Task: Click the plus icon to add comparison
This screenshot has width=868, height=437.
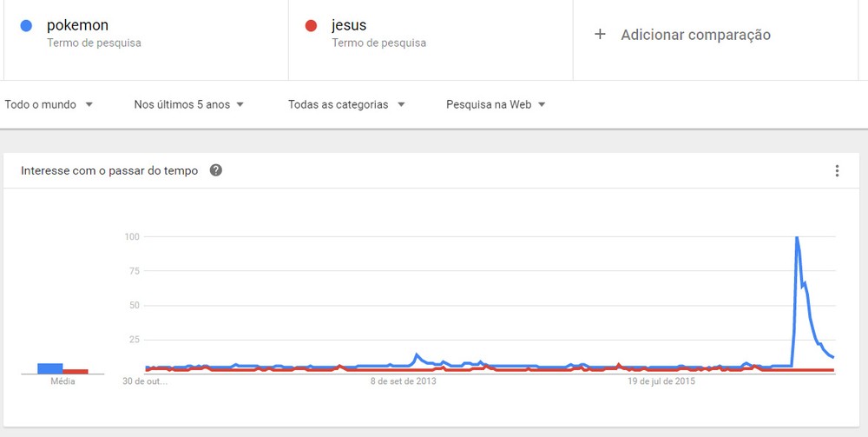Action: pos(600,35)
